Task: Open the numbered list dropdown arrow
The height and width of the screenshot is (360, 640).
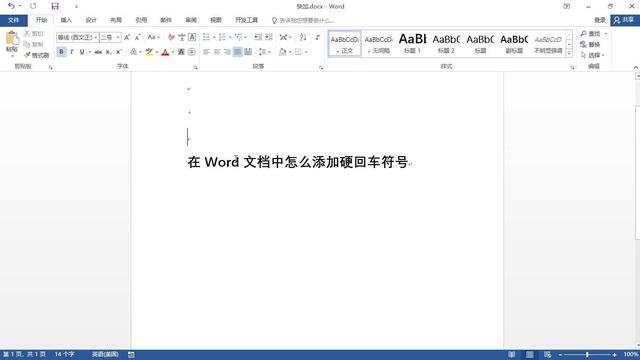Action: pyautogui.click(x=230, y=38)
